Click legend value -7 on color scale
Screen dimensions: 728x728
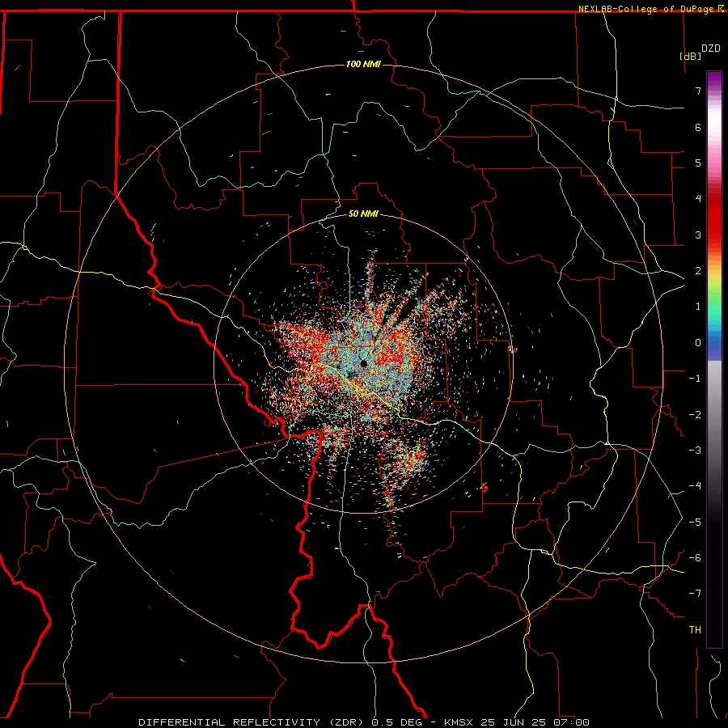(x=695, y=594)
